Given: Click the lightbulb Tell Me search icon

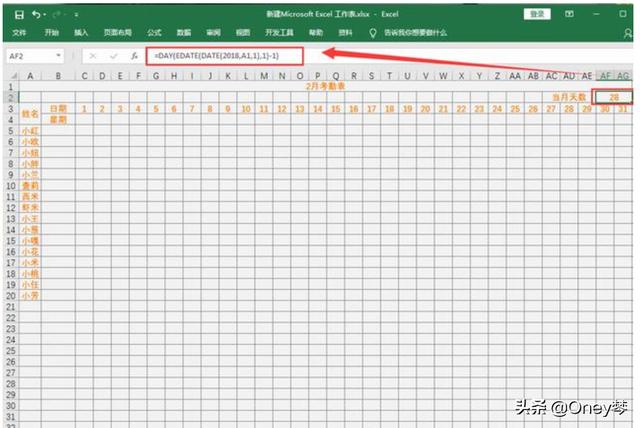Looking at the screenshot, I should click(x=373, y=33).
